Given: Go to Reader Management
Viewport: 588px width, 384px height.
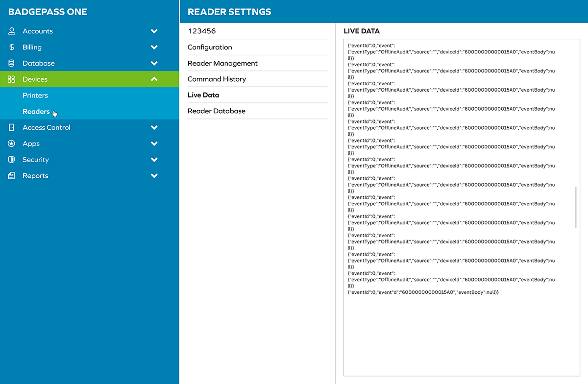Looking at the screenshot, I should click(222, 63).
